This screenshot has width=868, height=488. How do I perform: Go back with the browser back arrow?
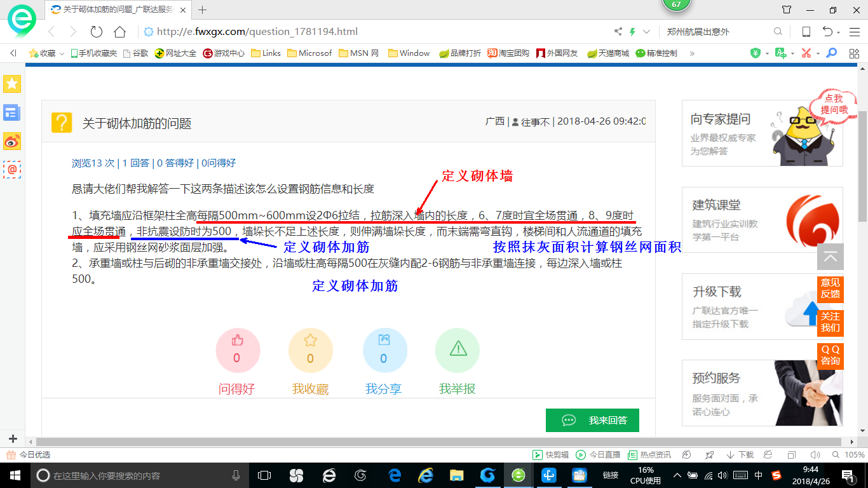[x=52, y=32]
